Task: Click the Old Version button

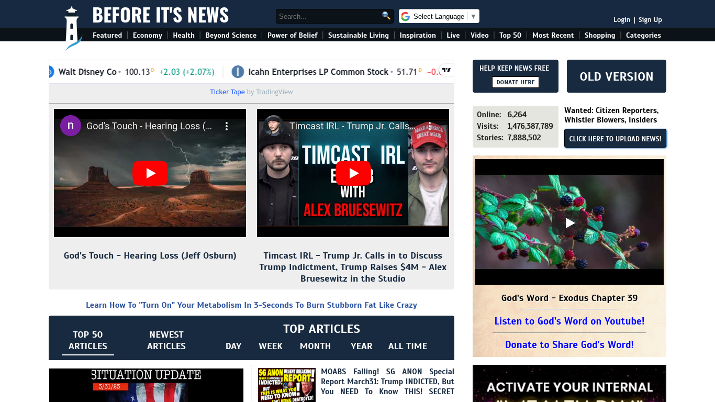Action: [617, 76]
